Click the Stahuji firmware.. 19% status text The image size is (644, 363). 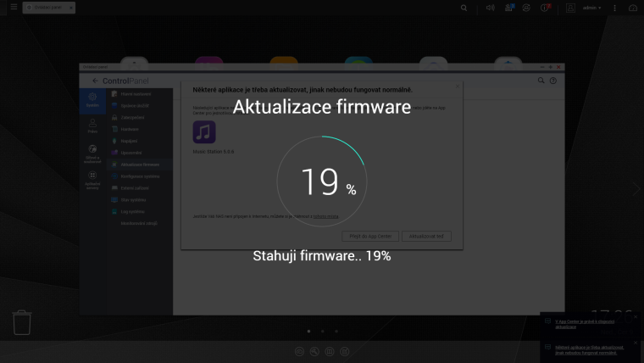click(x=322, y=255)
